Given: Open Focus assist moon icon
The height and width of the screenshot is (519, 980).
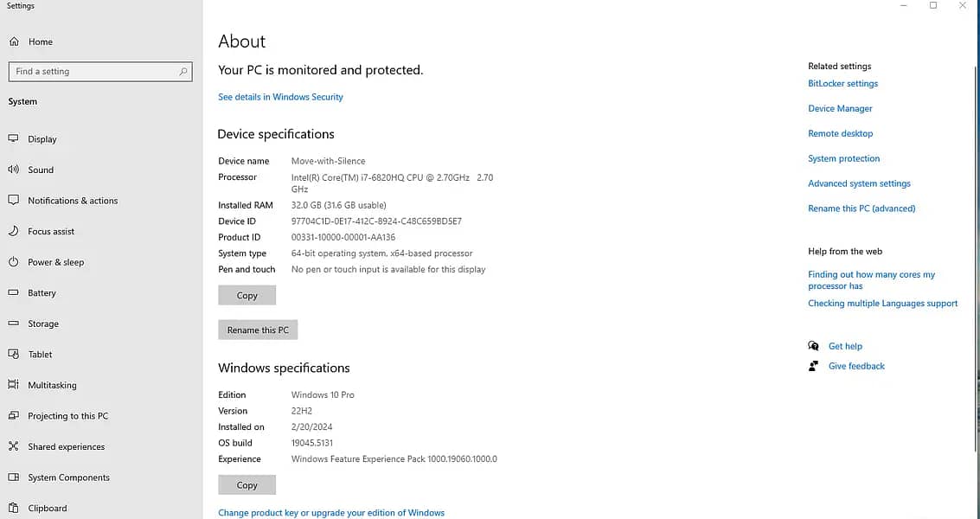Looking at the screenshot, I should pyautogui.click(x=13, y=231).
